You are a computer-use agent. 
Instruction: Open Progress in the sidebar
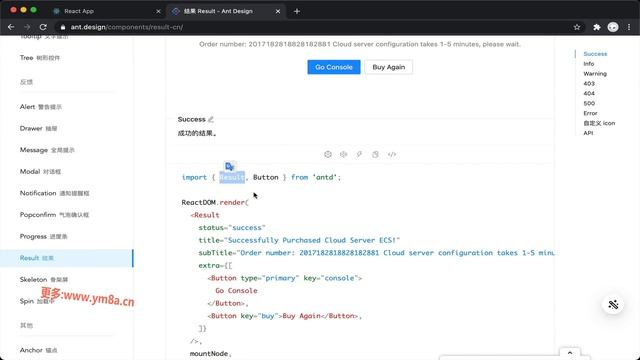click(x=43, y=236)
